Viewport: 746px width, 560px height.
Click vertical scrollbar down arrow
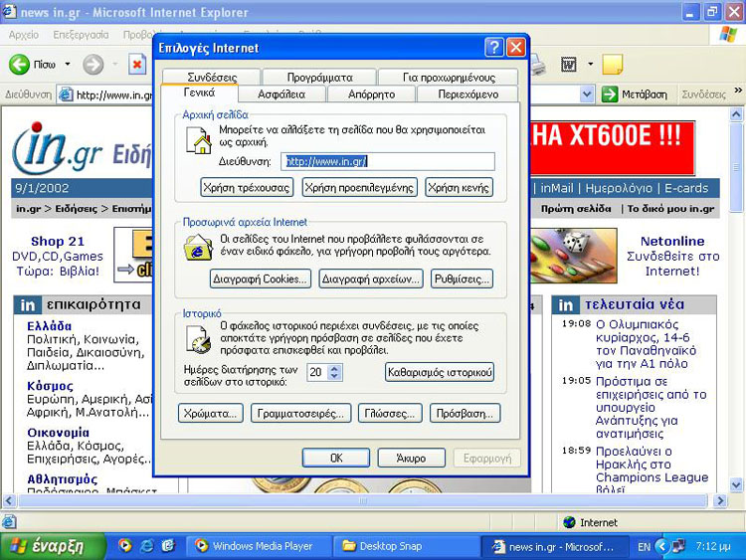[x=736, y=484]
